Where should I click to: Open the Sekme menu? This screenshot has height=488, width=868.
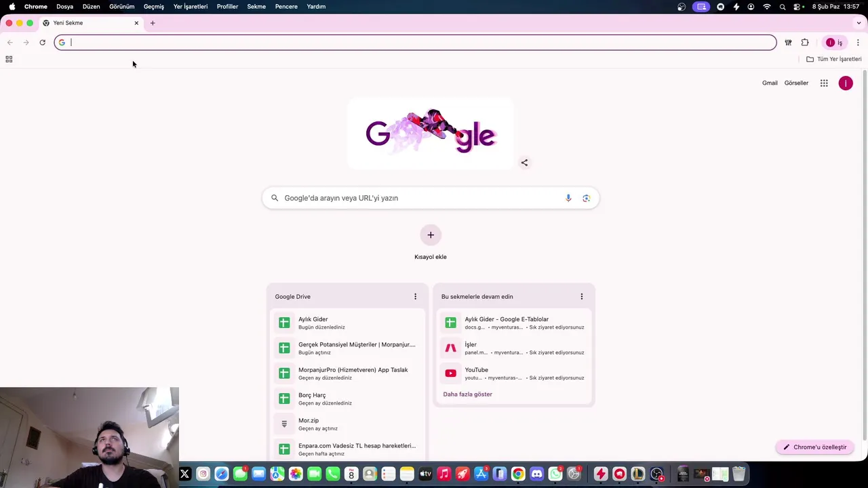[x=256, y=7]
